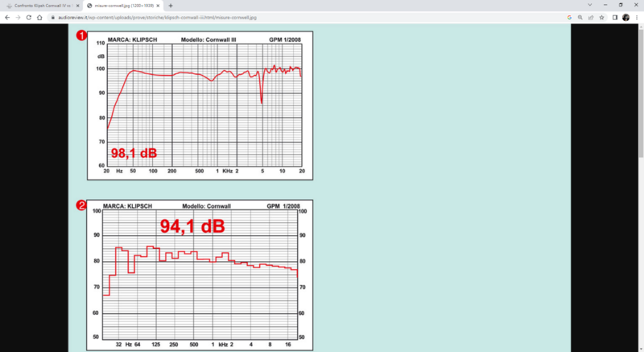Open the zoom magnifier icon in address bar

click(580, 18)
